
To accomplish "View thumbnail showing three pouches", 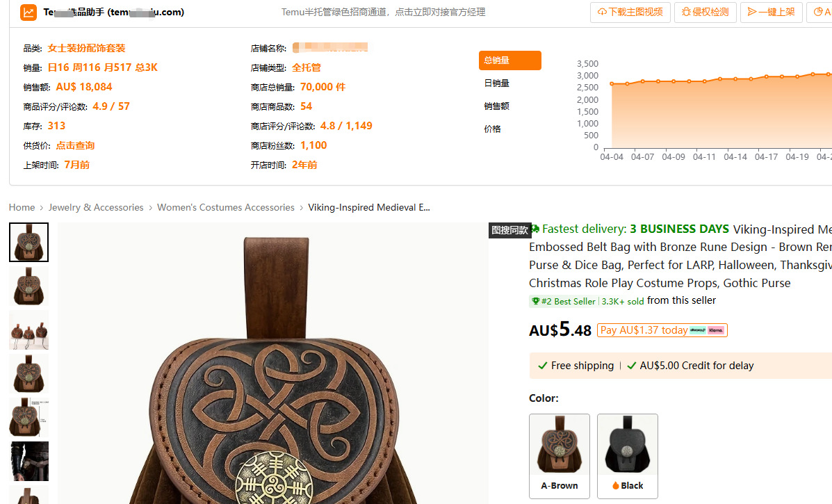I will pos(28,330).
